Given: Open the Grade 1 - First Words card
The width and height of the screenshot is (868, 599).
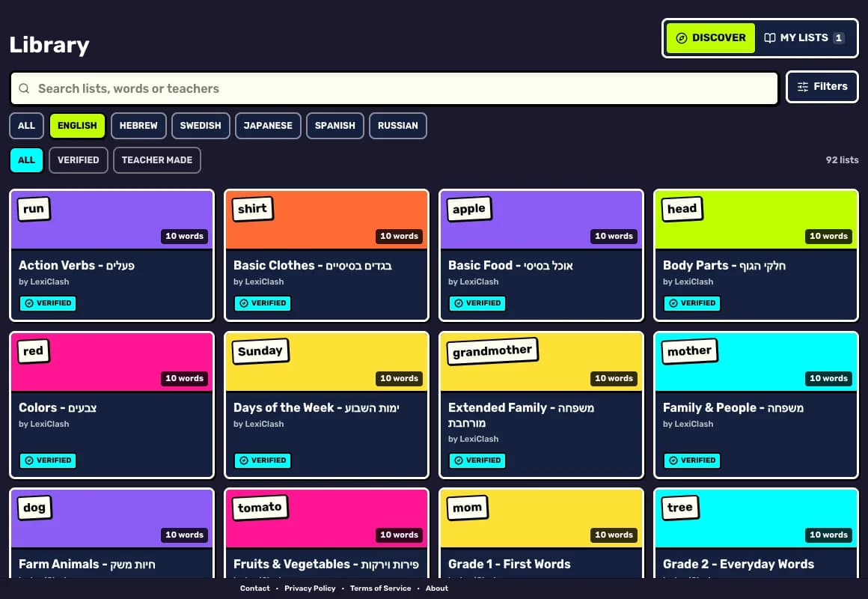Looking at the screenshot, I should tap(542, 533).
